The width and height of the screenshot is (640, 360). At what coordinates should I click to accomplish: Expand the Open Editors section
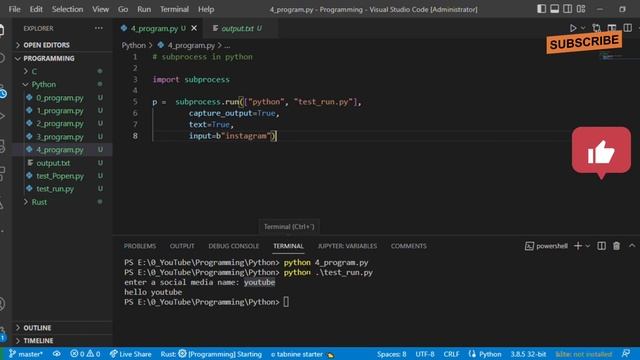[46, 45]
